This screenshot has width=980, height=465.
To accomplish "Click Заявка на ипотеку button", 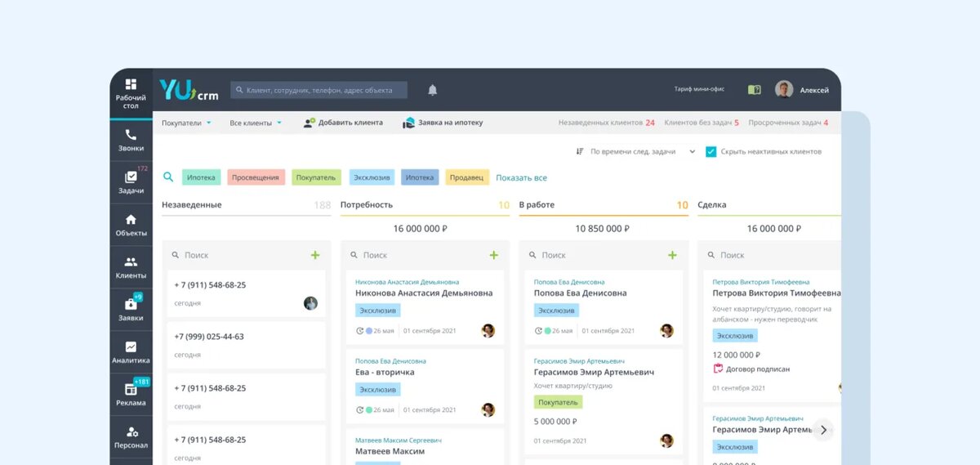I will pyautogui.click(x=443, y=123).
